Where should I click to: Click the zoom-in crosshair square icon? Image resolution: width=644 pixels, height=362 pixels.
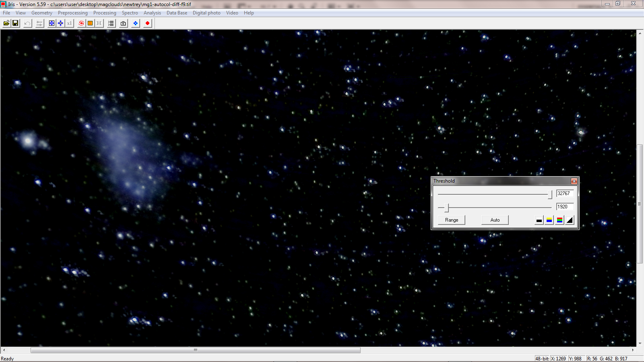(52, 23)
